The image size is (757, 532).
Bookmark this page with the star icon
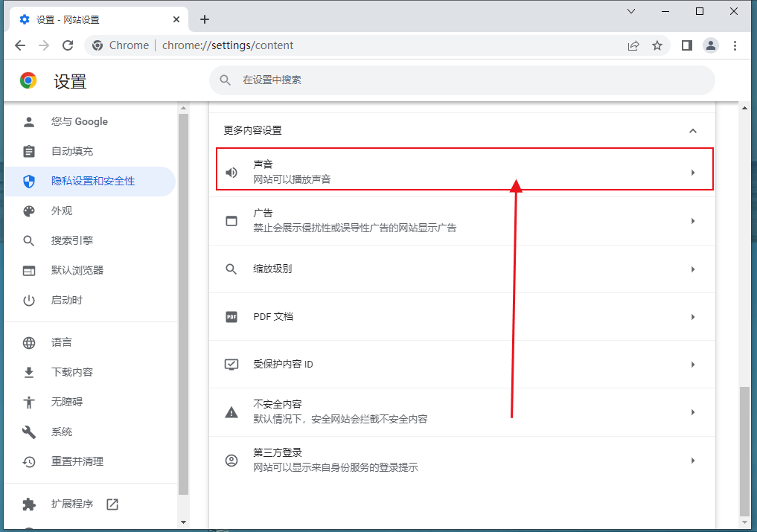pyautogui.click(x=657, y=45)
